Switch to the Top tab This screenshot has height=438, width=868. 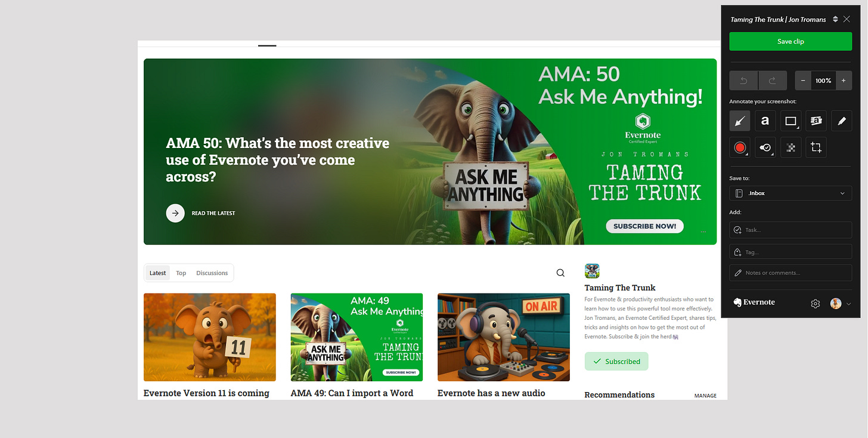click(181, 273)
